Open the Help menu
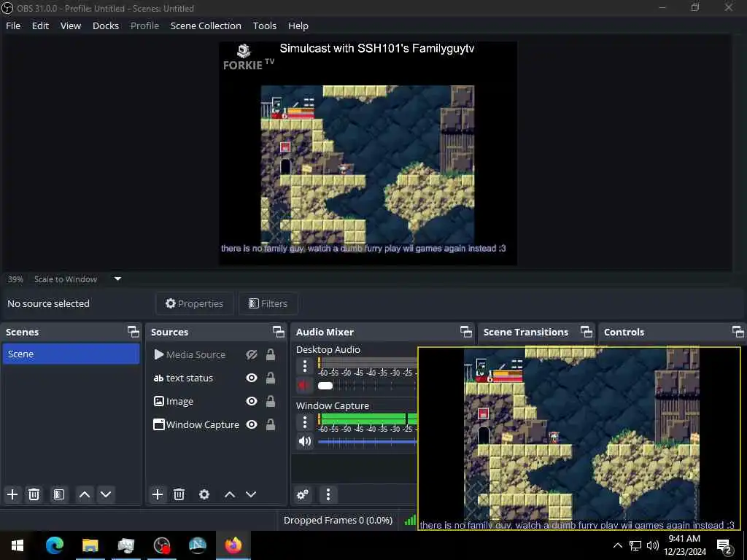This screenshot has width=747, height=560. coord(298,26)
